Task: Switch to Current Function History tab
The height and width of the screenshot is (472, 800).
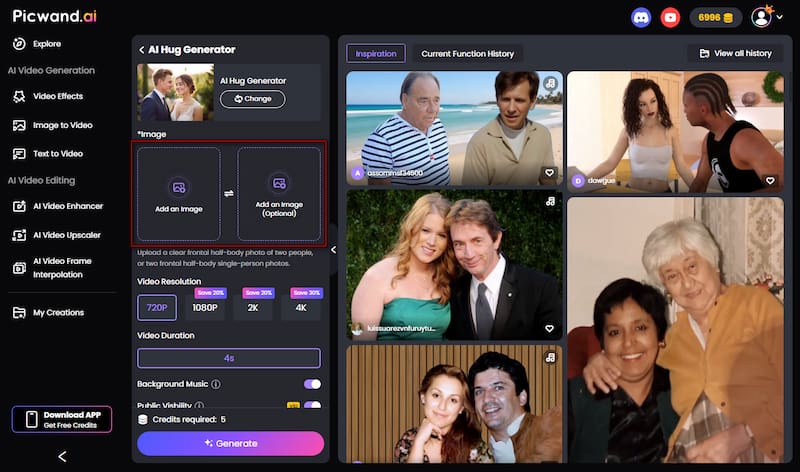Action: [x=467, y=54]
